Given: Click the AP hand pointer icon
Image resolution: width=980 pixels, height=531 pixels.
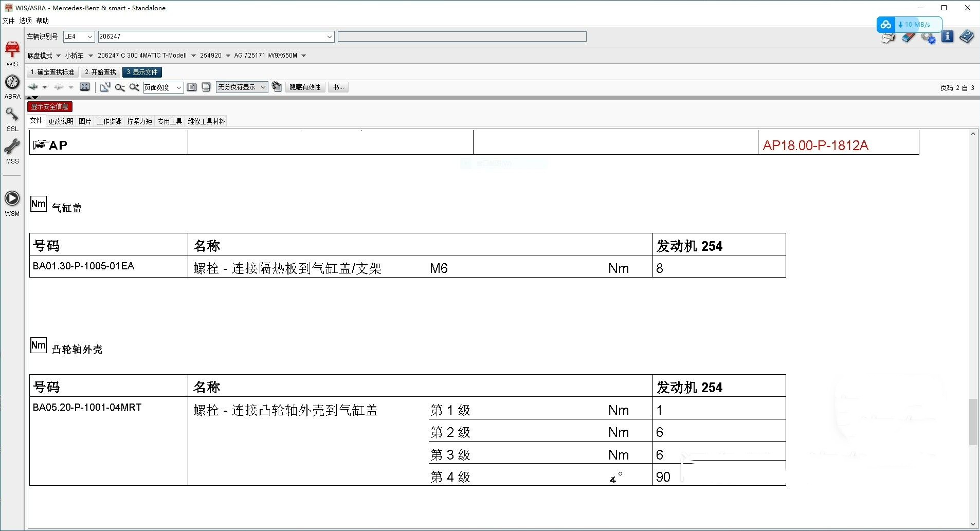Looking at the screenshot, I should [41, 145].
